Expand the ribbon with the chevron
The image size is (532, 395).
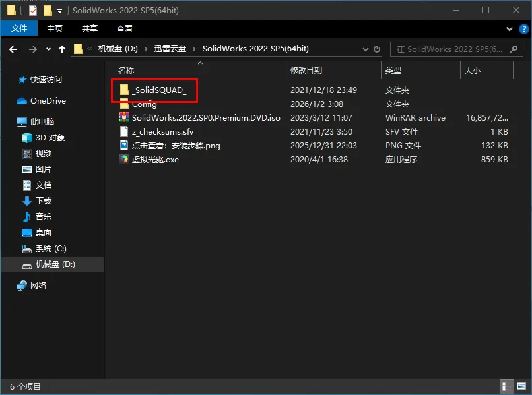point(510,29)
